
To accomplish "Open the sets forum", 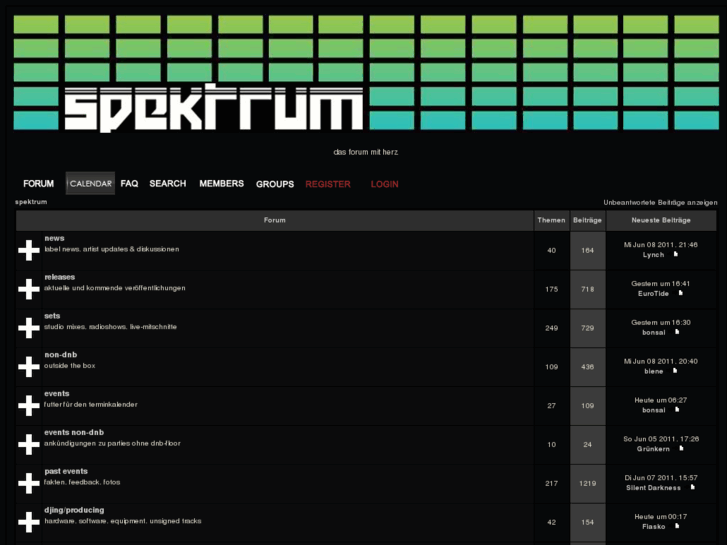I will point(52,316).
